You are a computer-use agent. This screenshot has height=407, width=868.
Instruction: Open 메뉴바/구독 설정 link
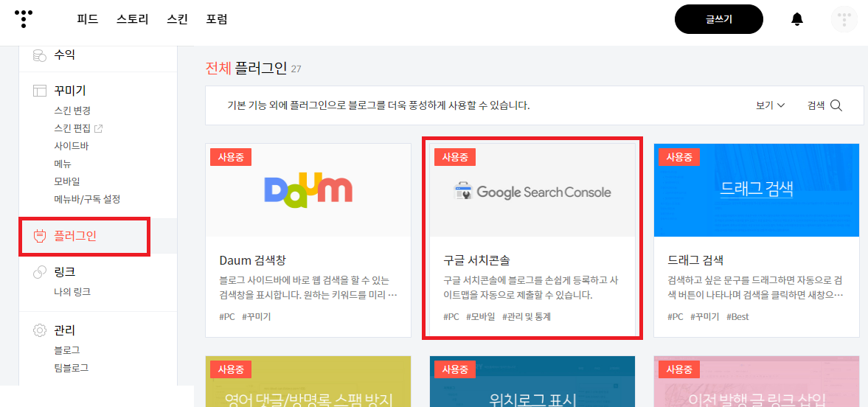coord(87,198)
